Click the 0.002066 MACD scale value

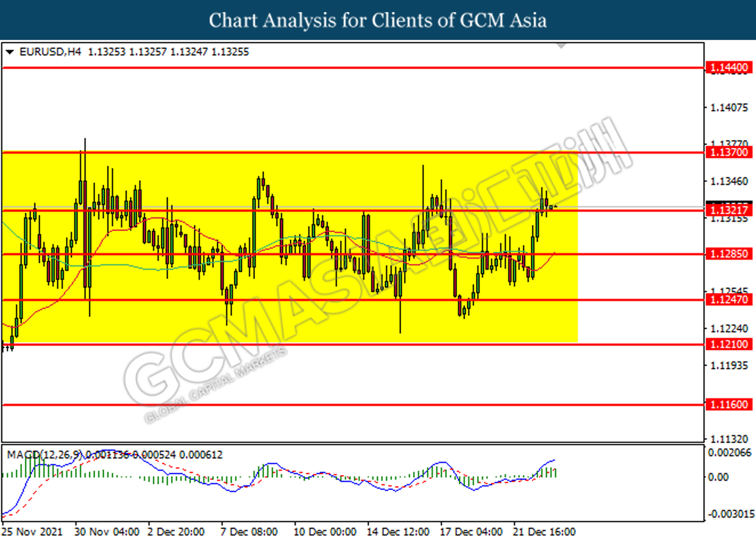[729, 453]
